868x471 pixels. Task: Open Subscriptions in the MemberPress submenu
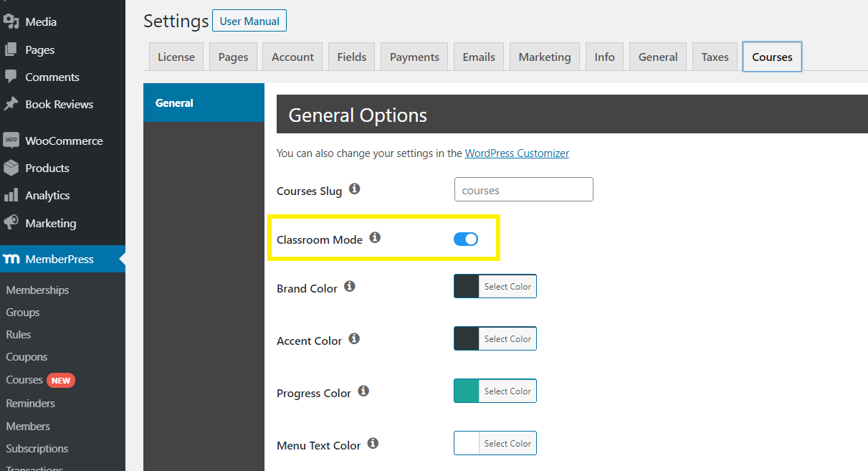pos(37,448)
